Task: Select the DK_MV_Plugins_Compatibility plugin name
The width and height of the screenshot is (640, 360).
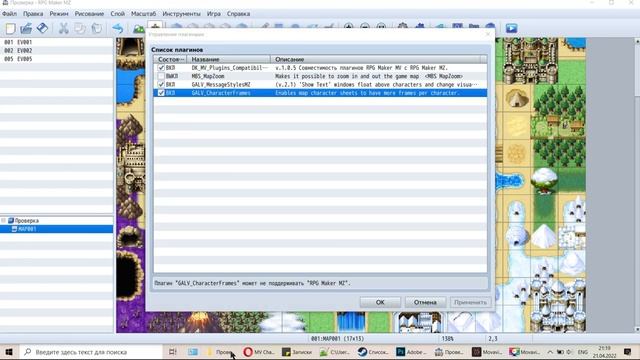Action: click(x=230, y=68)
